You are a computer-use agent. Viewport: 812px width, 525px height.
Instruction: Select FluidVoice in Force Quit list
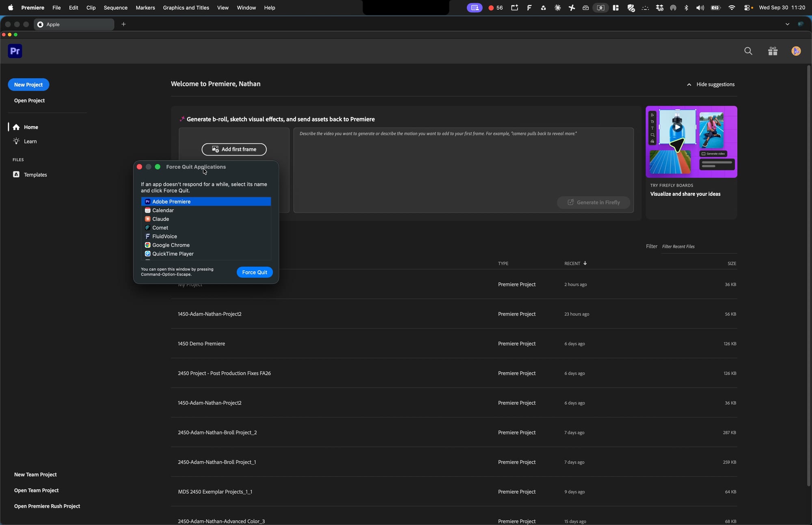tap(206, 236)
